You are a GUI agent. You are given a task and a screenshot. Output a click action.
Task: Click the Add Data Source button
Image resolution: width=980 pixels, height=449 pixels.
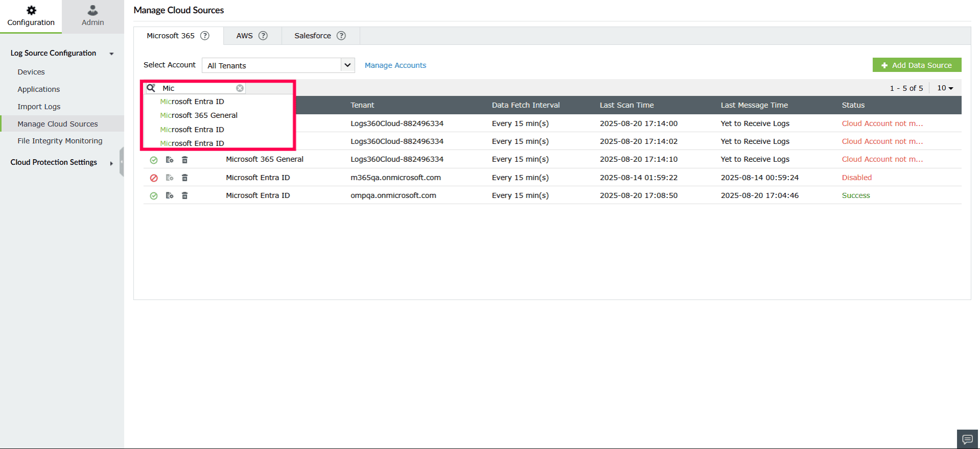pyautogui.click(x=917, y=65)
